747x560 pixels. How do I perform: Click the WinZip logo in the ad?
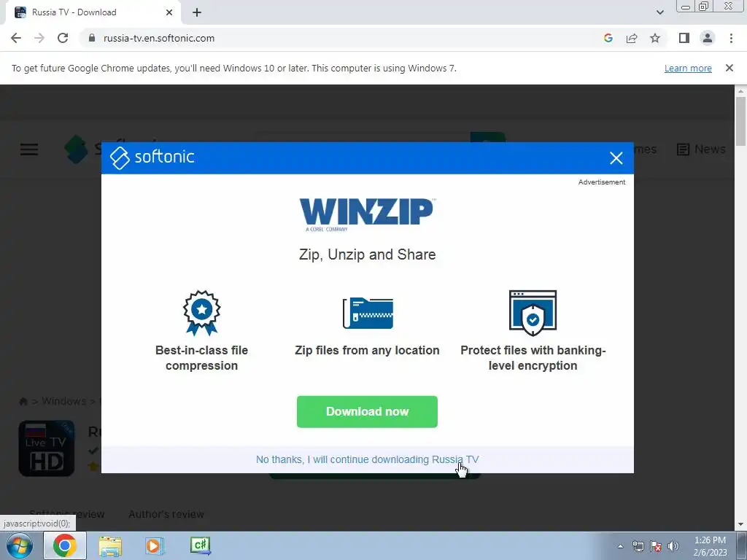367,214
